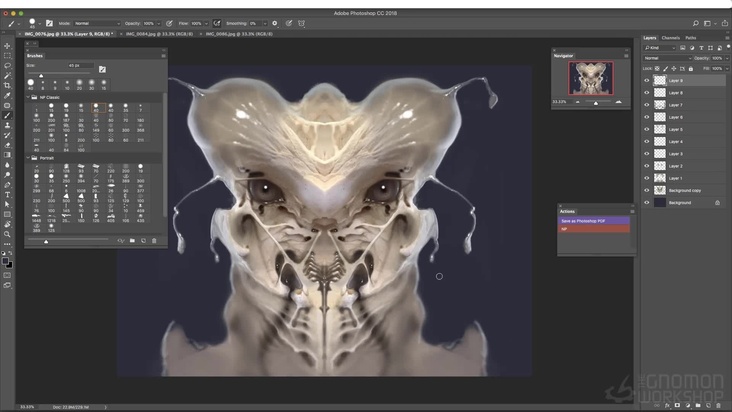
Task: Select the Move tool in the toolbar
Action: (7, 46)
